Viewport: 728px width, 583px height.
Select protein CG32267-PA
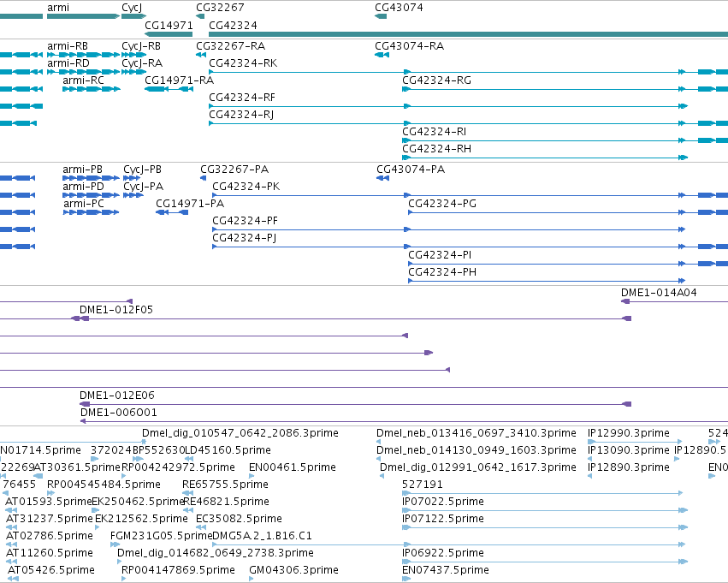(234, 170)
